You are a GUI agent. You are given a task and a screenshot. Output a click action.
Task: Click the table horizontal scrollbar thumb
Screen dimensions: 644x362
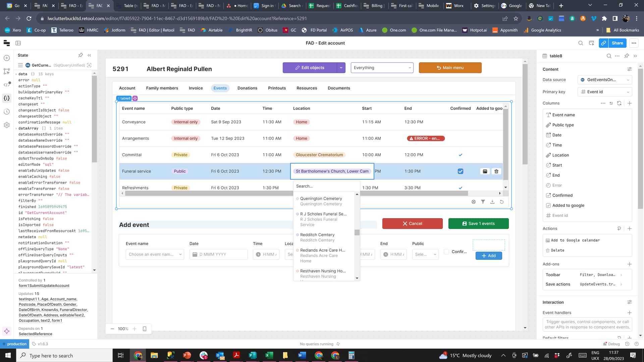pyautogui.click(x=297, y=193)
